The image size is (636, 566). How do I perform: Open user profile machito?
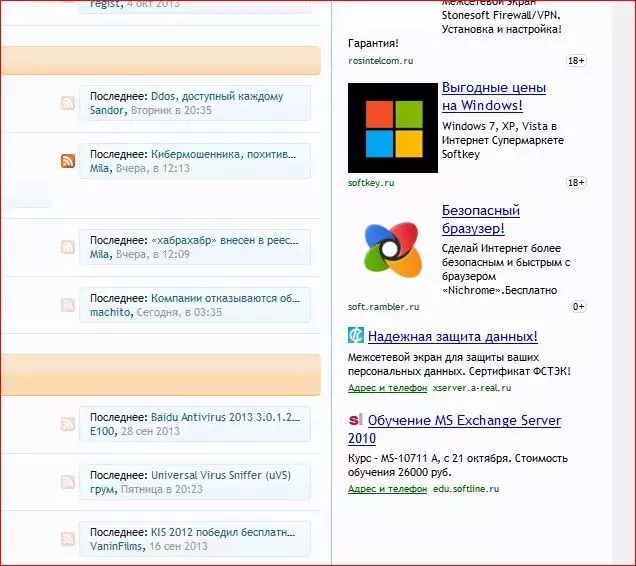tap(110, 312)
